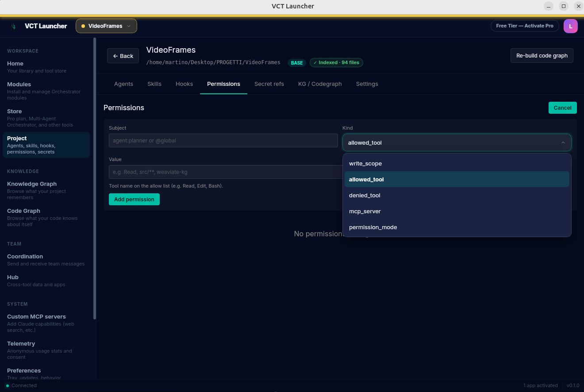The image size is (584, 392).
Task: Switch to the Agents tab
Action: (123, 84)
